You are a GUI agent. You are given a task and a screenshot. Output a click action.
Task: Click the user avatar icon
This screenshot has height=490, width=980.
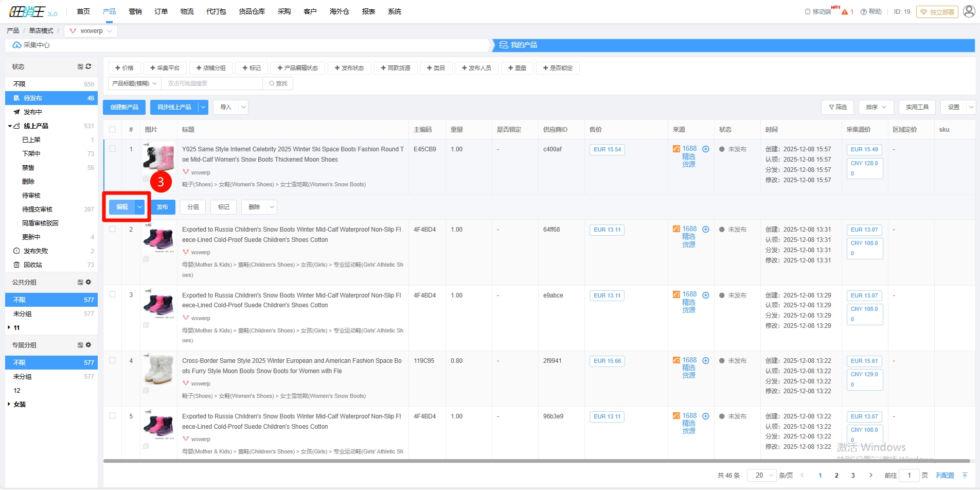click(x=969, y=11)
